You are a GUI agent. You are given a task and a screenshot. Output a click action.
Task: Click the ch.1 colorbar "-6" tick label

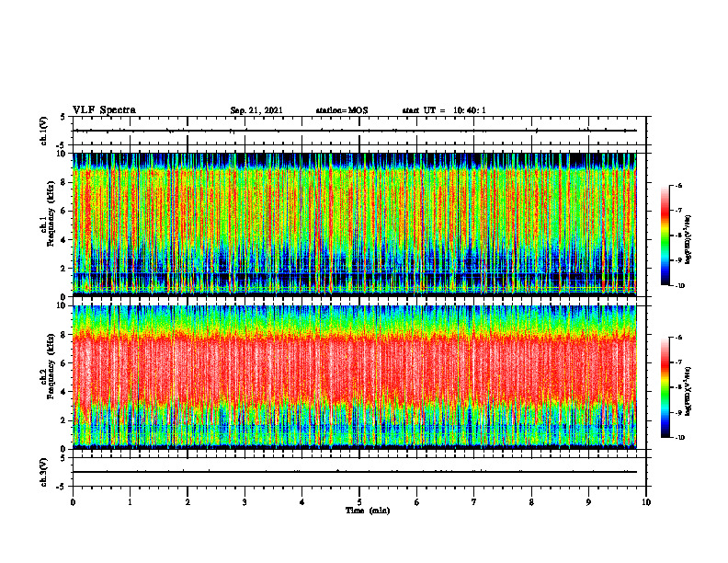pos(678,186)
